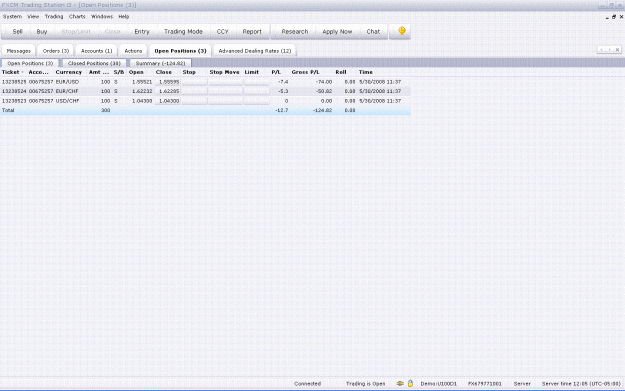Open the Summary (-124.82) sub-tab

160,63
